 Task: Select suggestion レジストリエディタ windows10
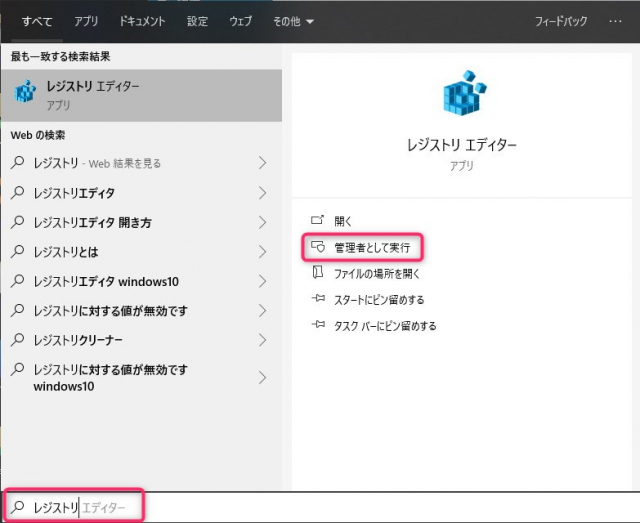[x=141, y=281]
